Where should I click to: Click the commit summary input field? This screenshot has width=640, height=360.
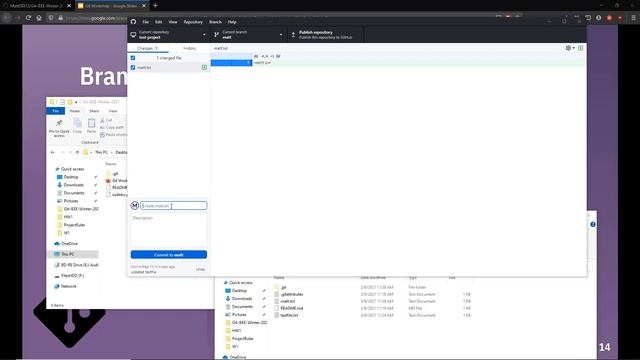[x=173, y=206]
